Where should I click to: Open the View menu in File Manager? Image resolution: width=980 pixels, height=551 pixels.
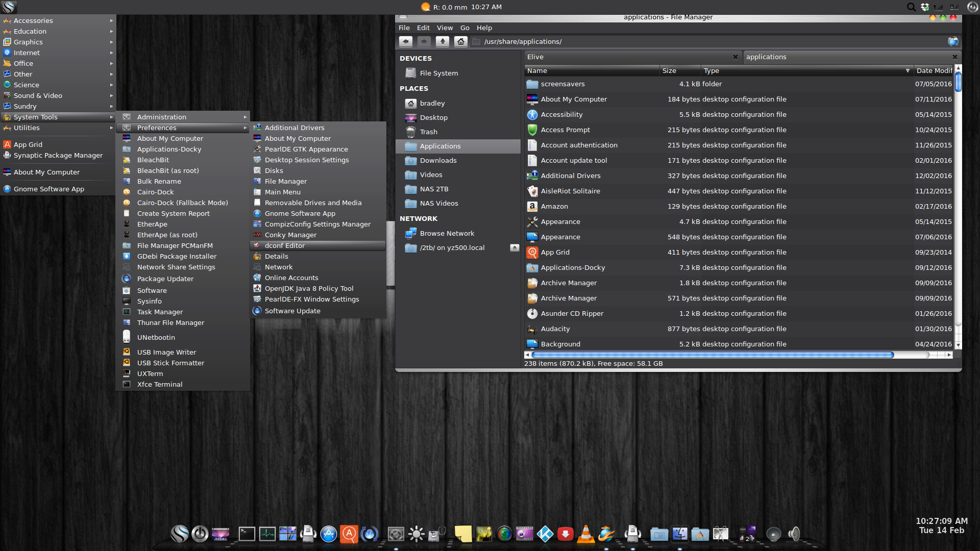tap(444, 28)
